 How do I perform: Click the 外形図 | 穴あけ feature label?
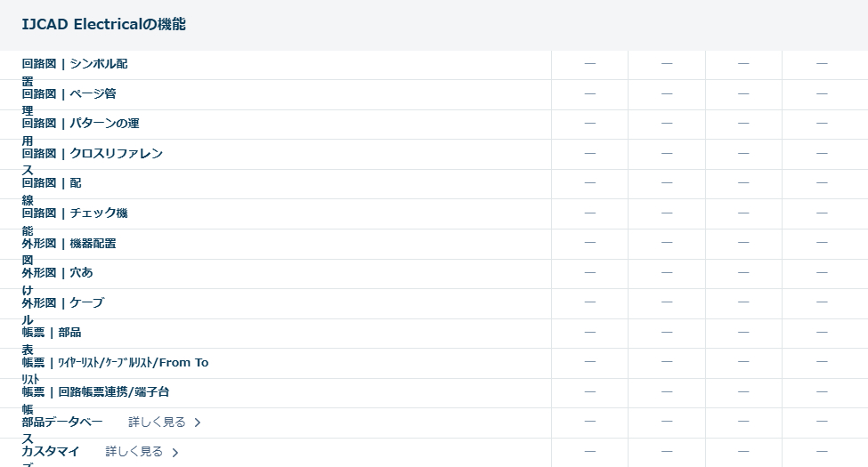point(57,272)
